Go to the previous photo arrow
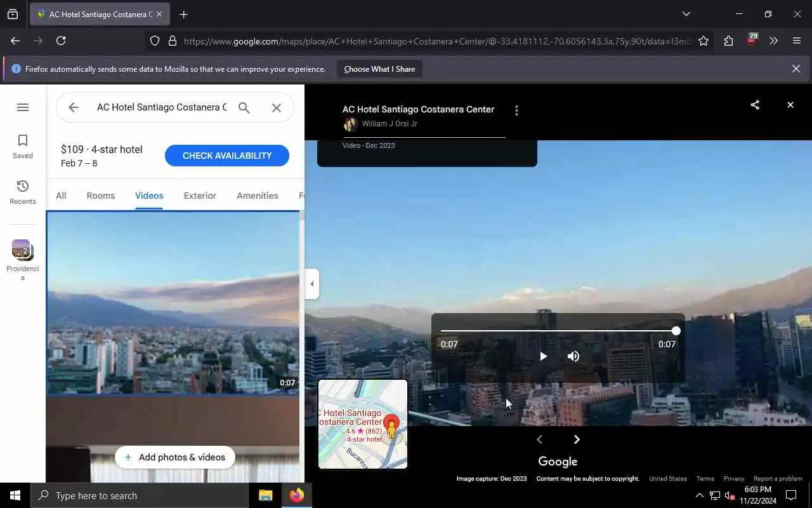This screenshot has width=812, height=508. point(539,439)
